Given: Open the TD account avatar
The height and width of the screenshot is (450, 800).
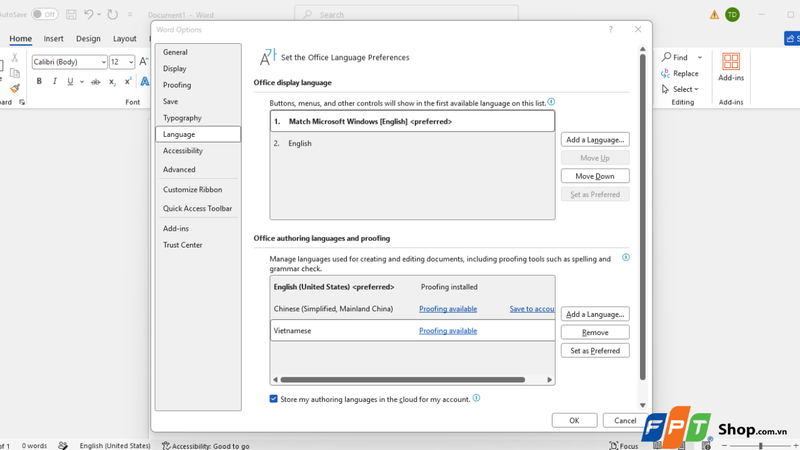Looking at the screenshot, I should point(732,15).
